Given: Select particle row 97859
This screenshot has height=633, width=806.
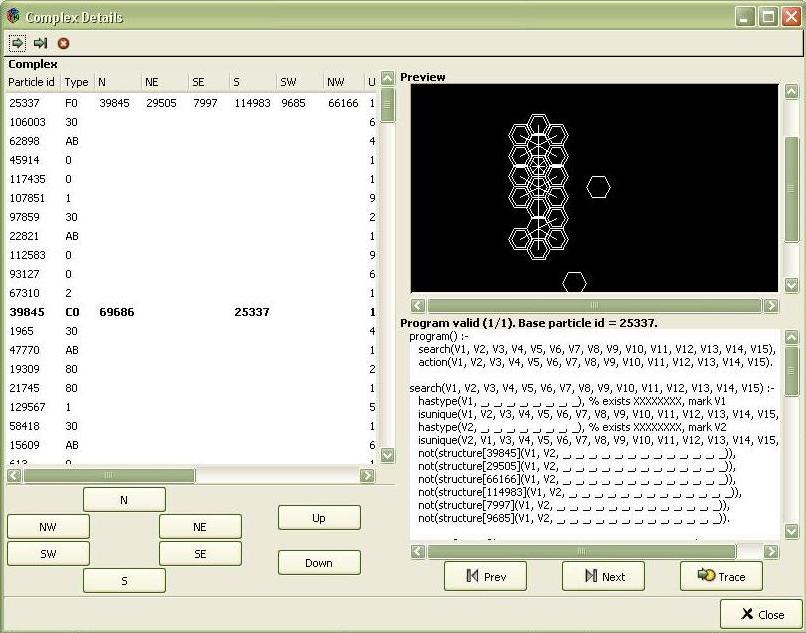Looking at the screenshot, I should click(192, 217).
